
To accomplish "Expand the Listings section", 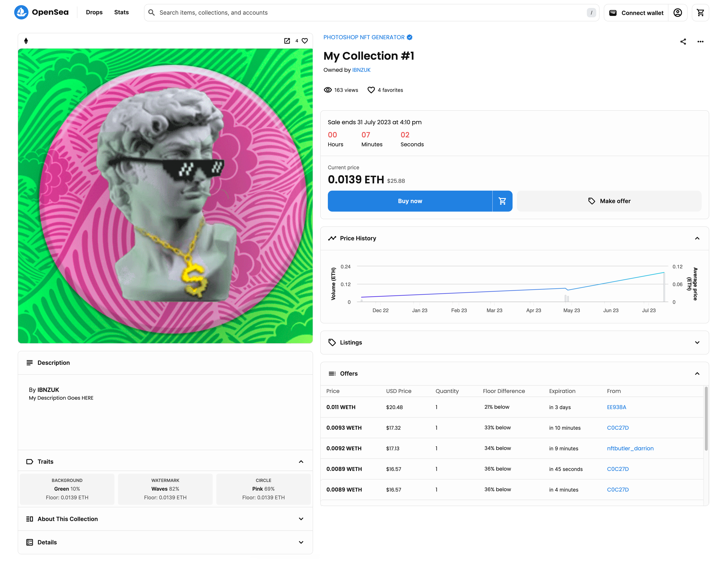I will coord(697,343).
